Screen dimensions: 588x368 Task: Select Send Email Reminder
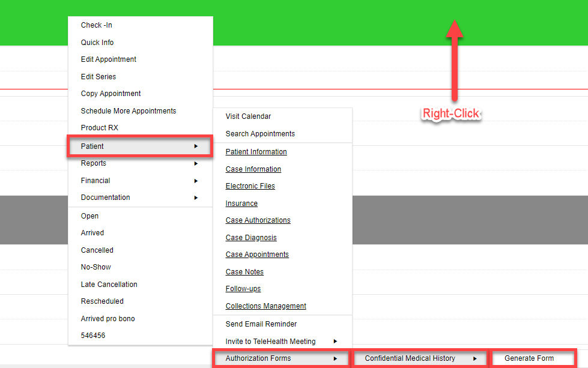pyautogui.click(x=261, y=324)
